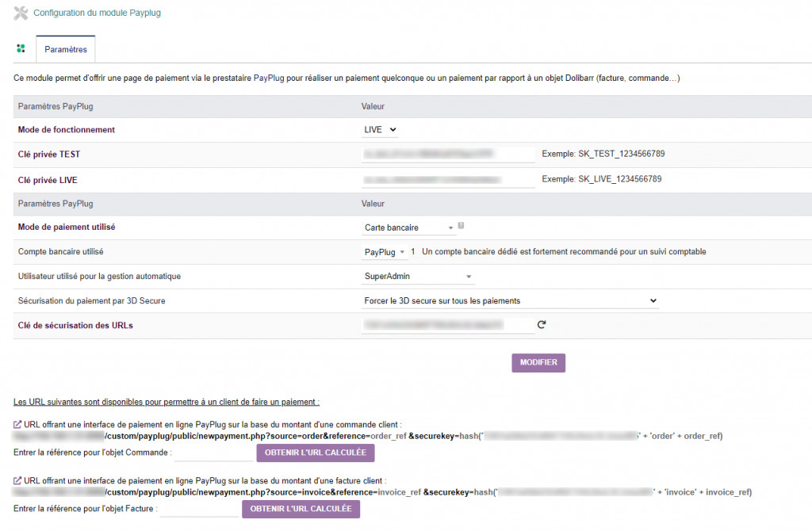Click the Clé de sécurisation des URLs field
Screen dimensions: 812x531
click(448, 325)
